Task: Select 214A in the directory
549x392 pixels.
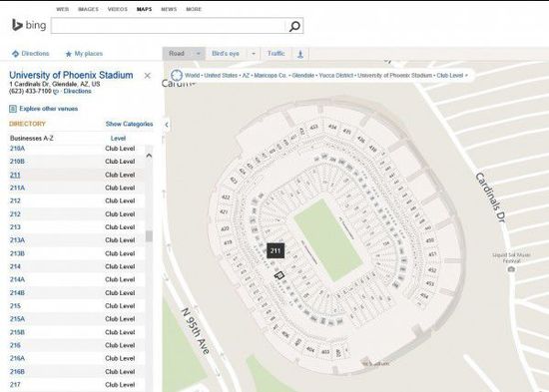Action: click(17, 279)
